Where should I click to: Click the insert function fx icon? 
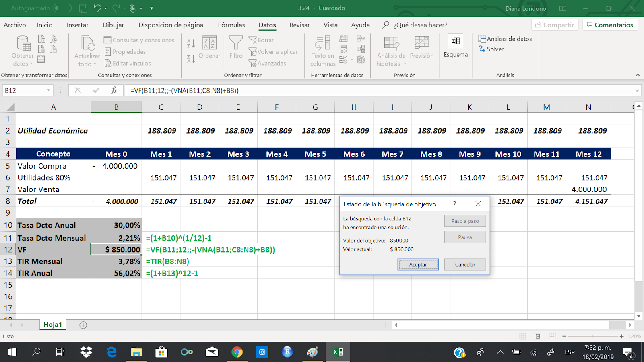pos(115,90)
